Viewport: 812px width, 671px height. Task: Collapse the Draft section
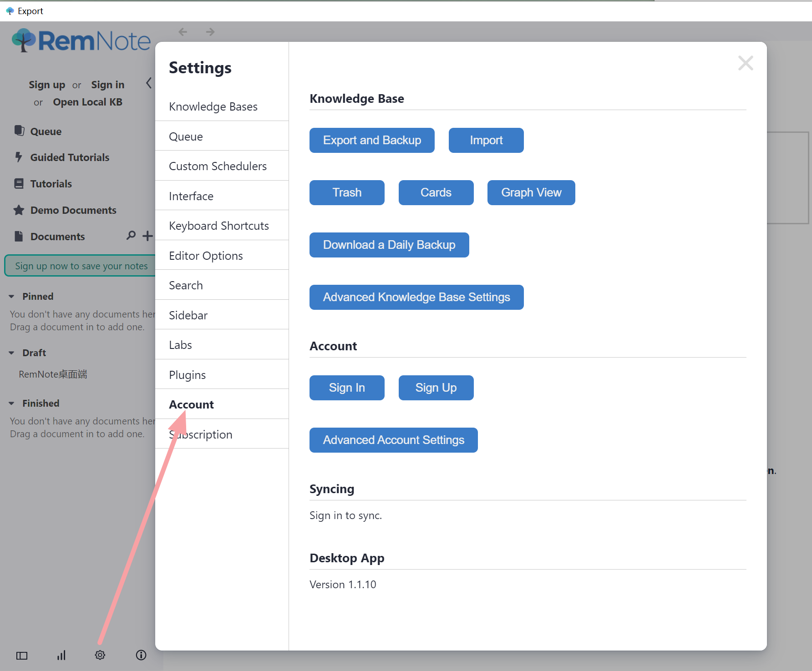[11, 353]
